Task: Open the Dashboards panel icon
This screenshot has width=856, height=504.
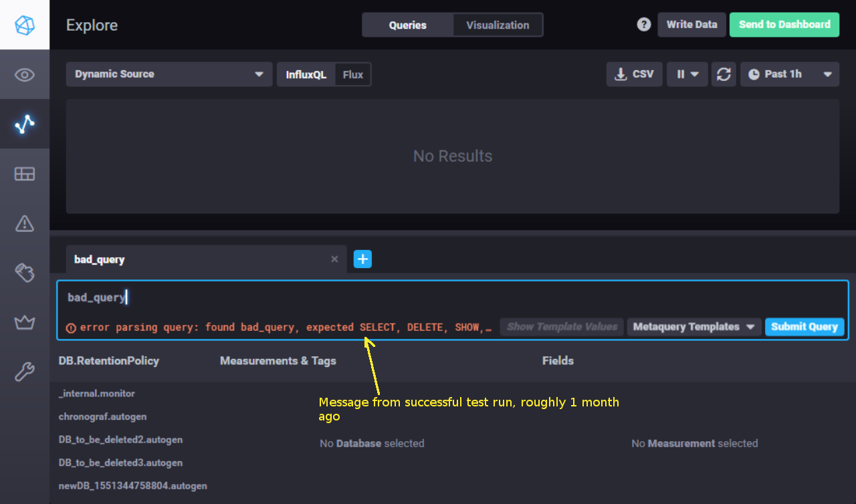Action: [25, 174]
